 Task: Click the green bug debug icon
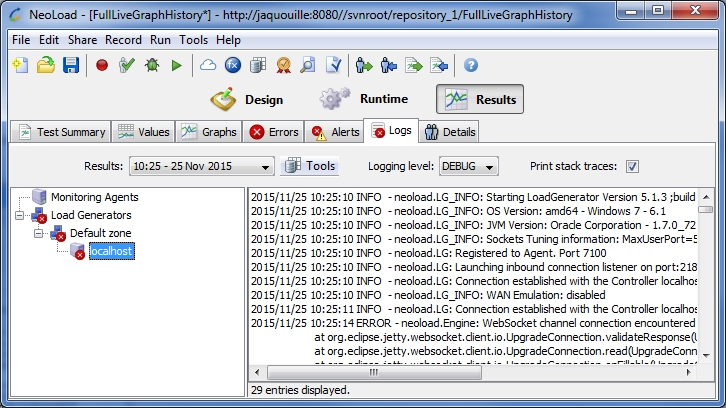[x=151, y=65]
